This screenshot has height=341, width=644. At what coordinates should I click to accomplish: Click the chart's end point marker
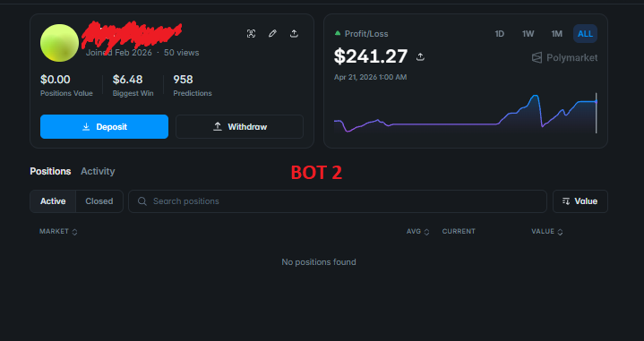[596, 101]
